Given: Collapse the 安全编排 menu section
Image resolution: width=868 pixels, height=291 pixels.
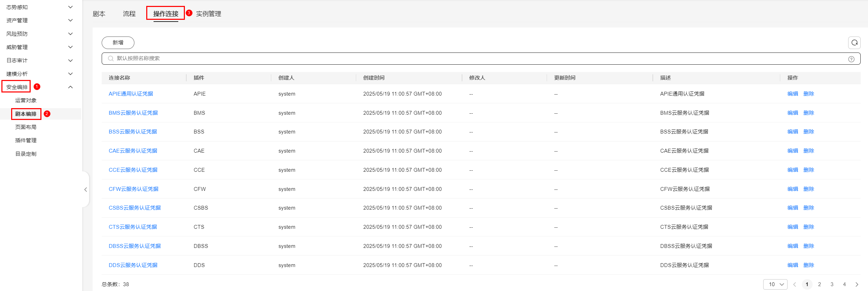Looking at the screenshot, I should coord(70,87).
